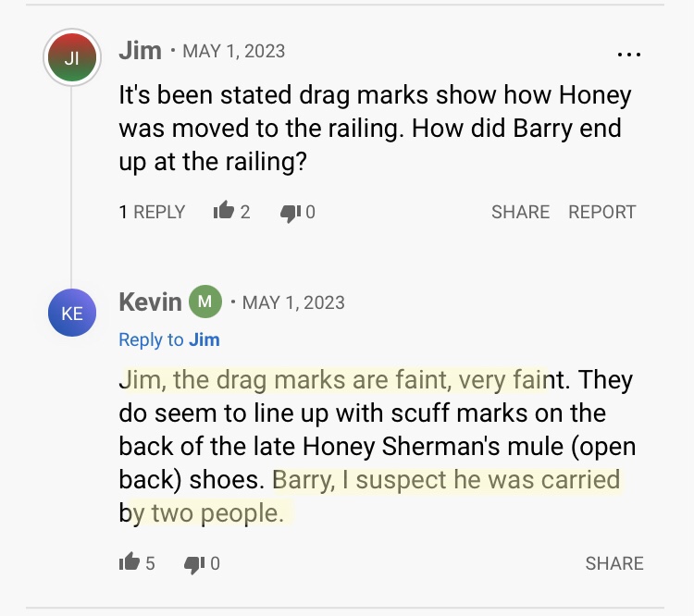Click the Jim username heading

pyautogui.click(x=140, y=50)
